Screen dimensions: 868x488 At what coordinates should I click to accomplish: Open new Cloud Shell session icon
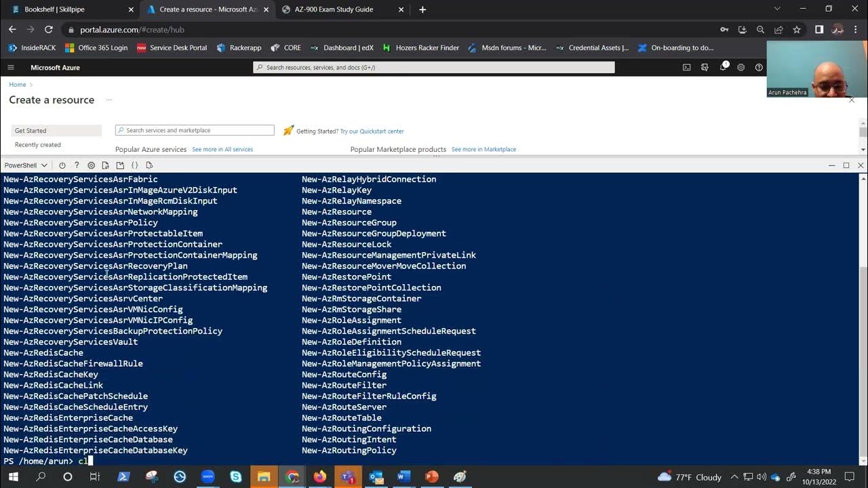coord(120,165)
